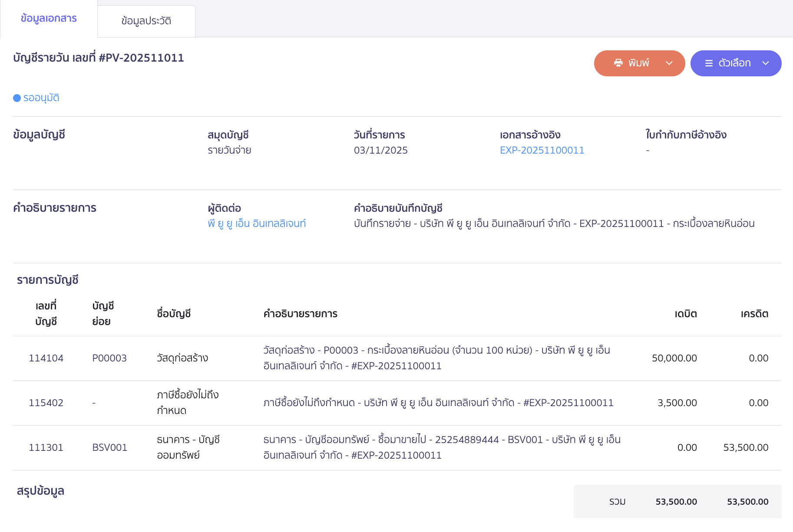This screenshot has height=532, width=793.
Task: Click sub-account code P00003
Action: [x=109, y=358]
